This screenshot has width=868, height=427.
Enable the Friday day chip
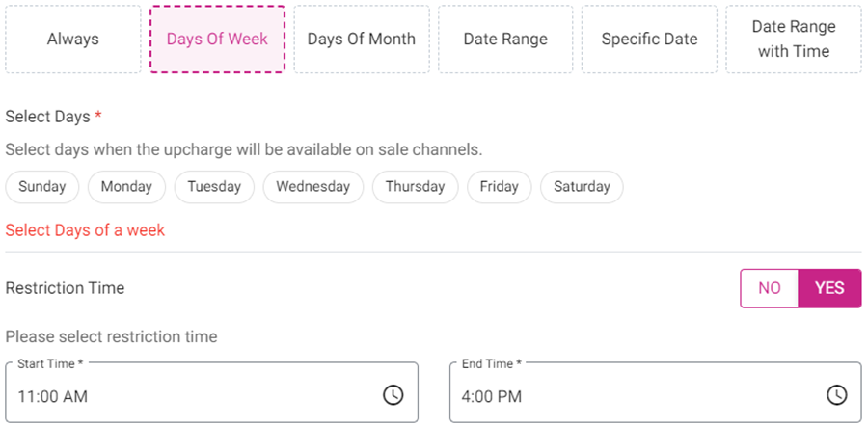499,187
